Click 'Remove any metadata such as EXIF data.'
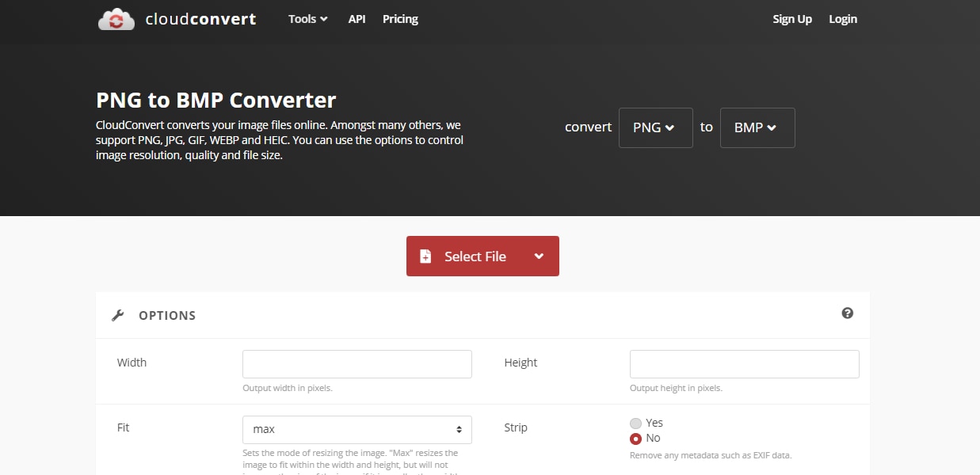980x475 pixels. [711, 455]
